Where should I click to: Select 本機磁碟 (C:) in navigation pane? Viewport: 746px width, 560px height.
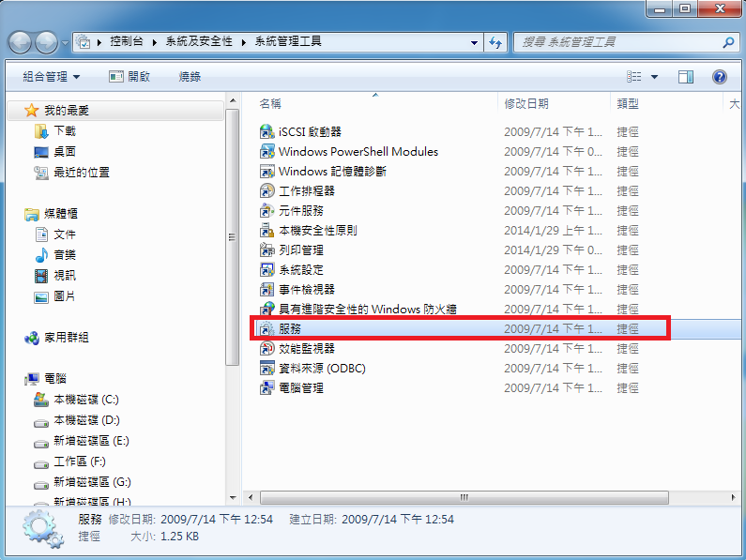point(85,400)
